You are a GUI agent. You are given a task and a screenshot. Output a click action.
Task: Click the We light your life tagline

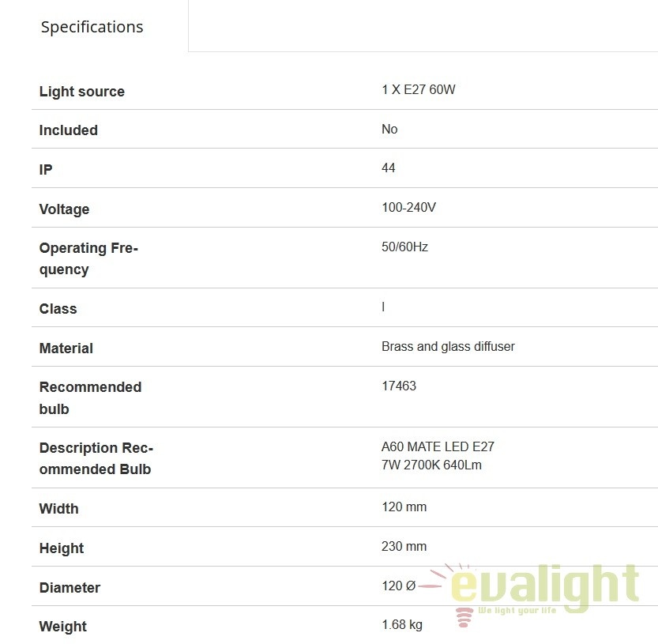pyautogui.click(x=517, y=610)
